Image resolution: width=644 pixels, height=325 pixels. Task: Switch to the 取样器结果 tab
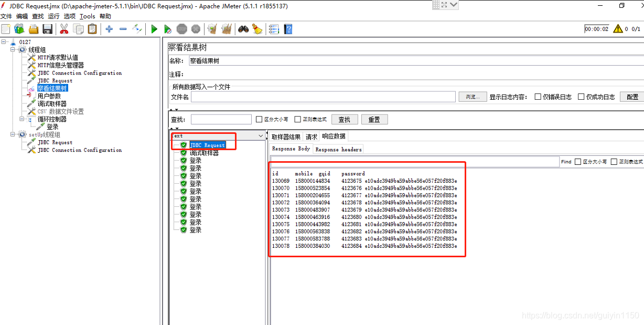(286, 137)
